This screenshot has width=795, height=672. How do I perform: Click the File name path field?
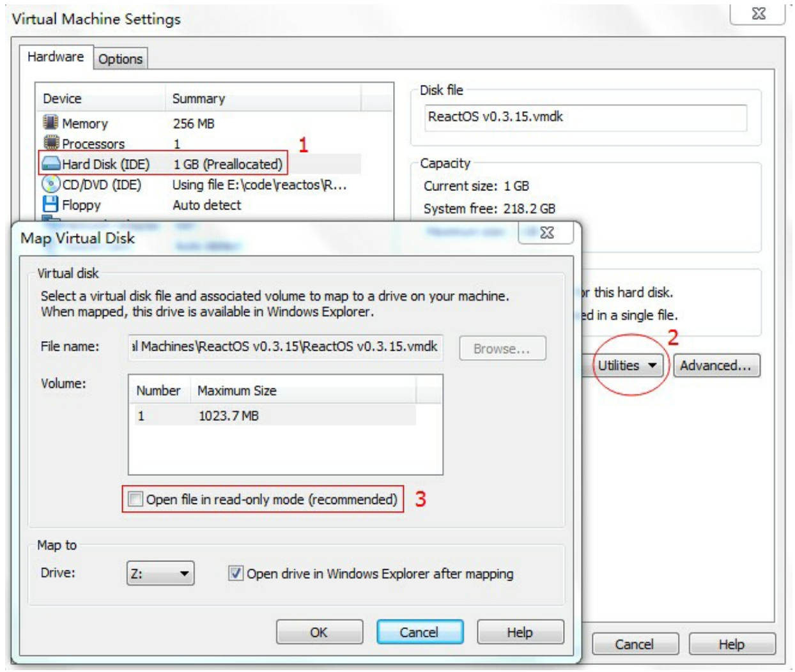pyautogui.click(x=285, y=347)
